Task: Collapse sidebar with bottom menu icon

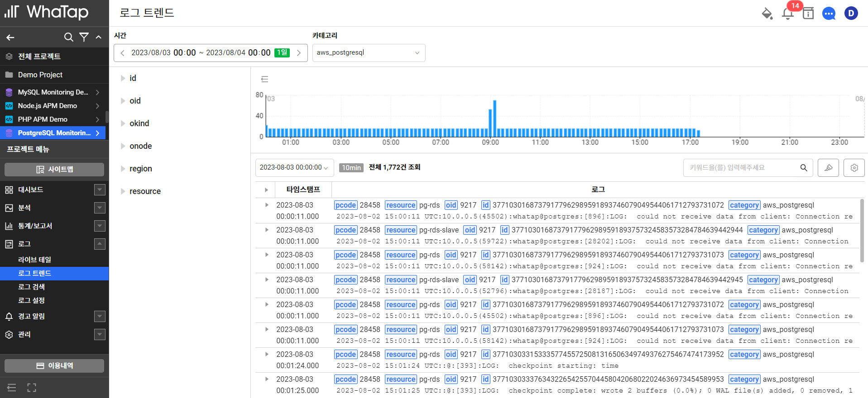Action: [x=11, y=388]
